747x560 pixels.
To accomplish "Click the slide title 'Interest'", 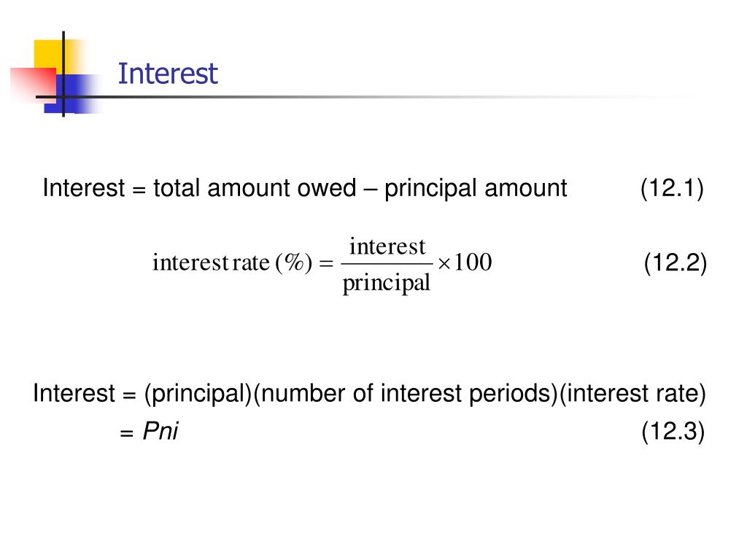I will coord(168,74).
